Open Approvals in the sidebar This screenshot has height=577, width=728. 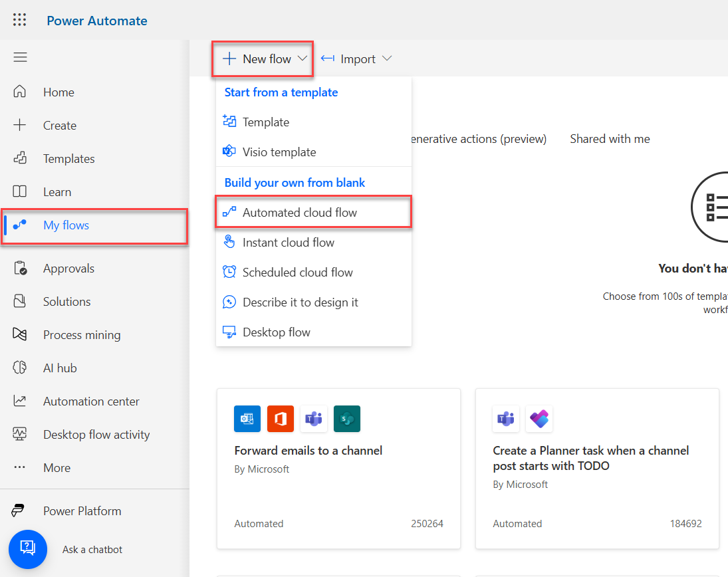[94, 269]
